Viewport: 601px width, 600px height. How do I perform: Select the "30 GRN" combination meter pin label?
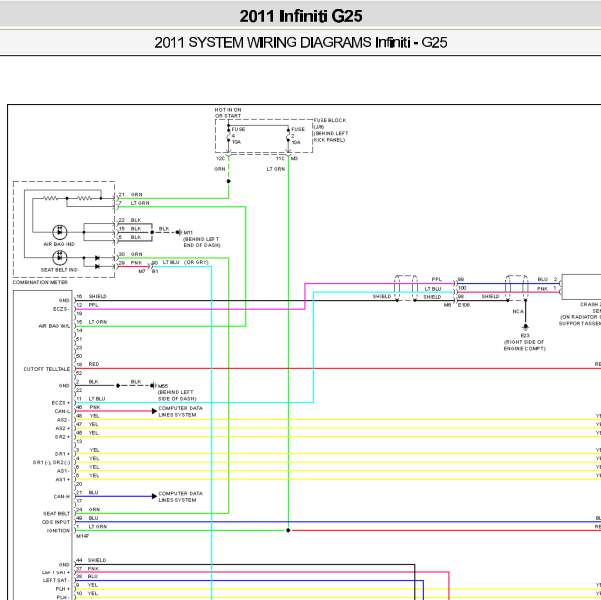(130, 254)
